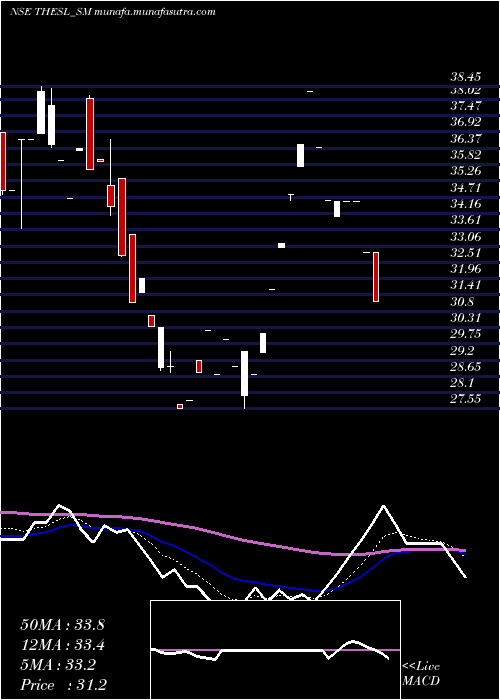The image size is (500, 700).
Task: Click the 27.55 price axis label
Action: point(466,399)
